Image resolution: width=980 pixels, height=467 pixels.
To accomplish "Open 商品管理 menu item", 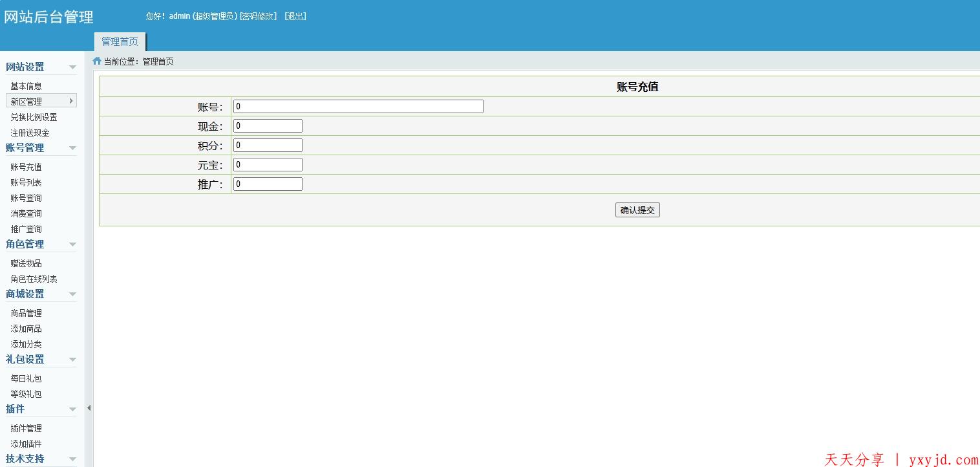I will (x=26, y=313).
